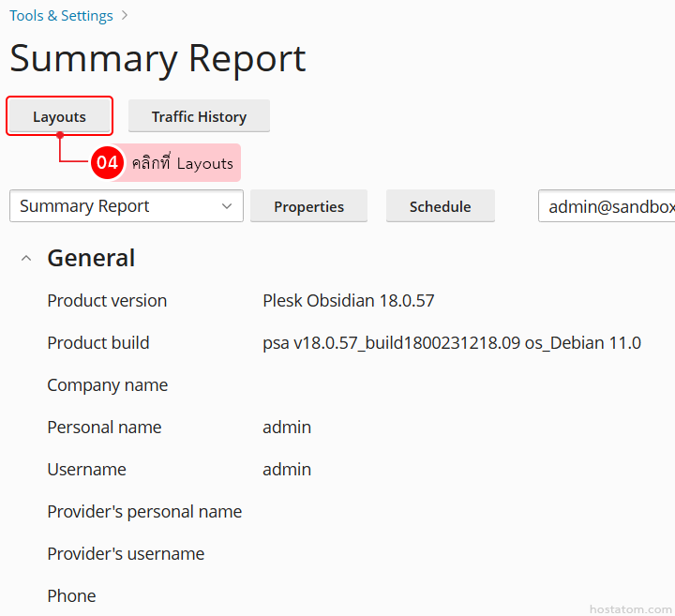Click the Summary Report page title
The image size is (675, 616).
pyautogui.click(x=157, y=59)
